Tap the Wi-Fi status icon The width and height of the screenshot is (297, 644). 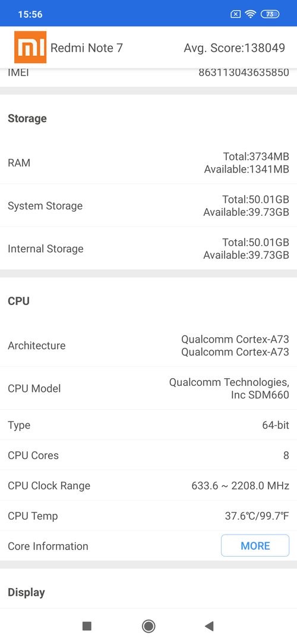[250, 14]
